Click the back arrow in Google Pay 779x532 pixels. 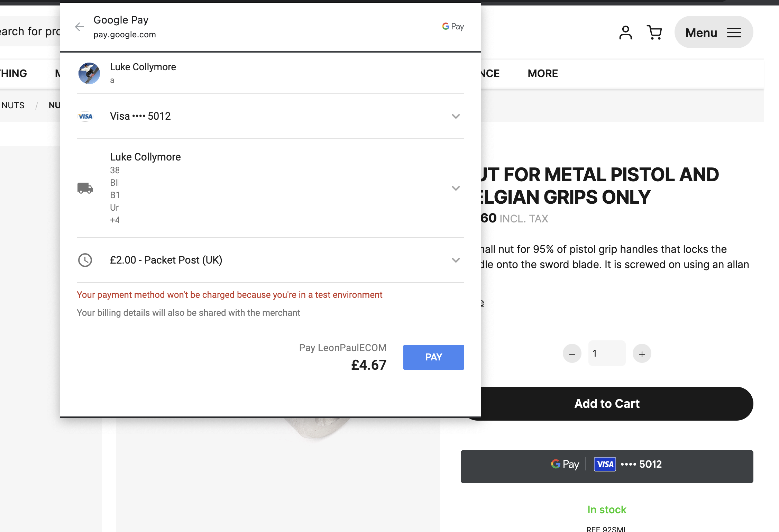[x=79, y=27]
